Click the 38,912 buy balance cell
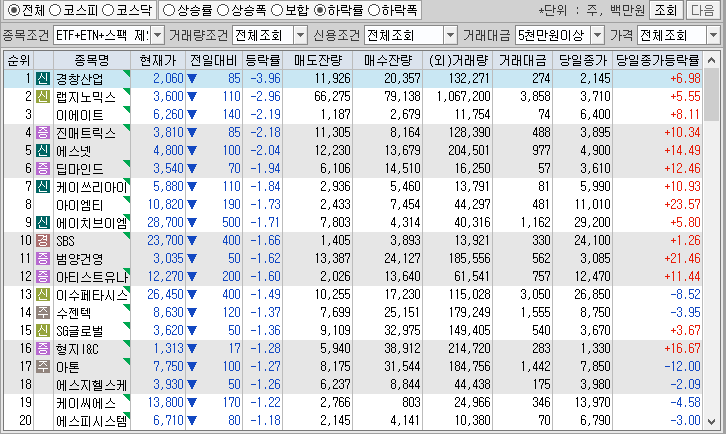This screenshot has width=726, height=434. 402,348
